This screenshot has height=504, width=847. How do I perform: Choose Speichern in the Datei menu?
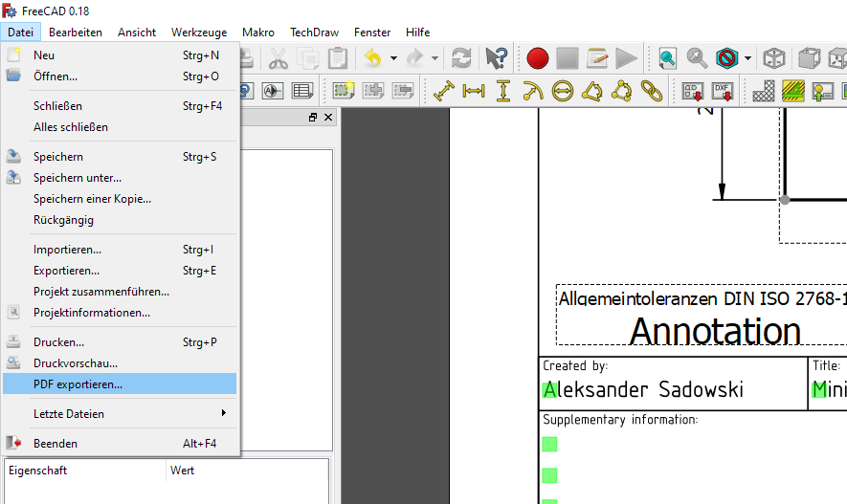pos(120,157)
